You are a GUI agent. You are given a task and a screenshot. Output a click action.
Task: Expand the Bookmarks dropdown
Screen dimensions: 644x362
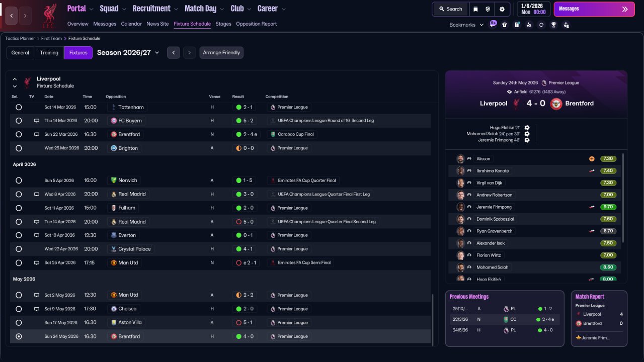(x=466, y=25)
